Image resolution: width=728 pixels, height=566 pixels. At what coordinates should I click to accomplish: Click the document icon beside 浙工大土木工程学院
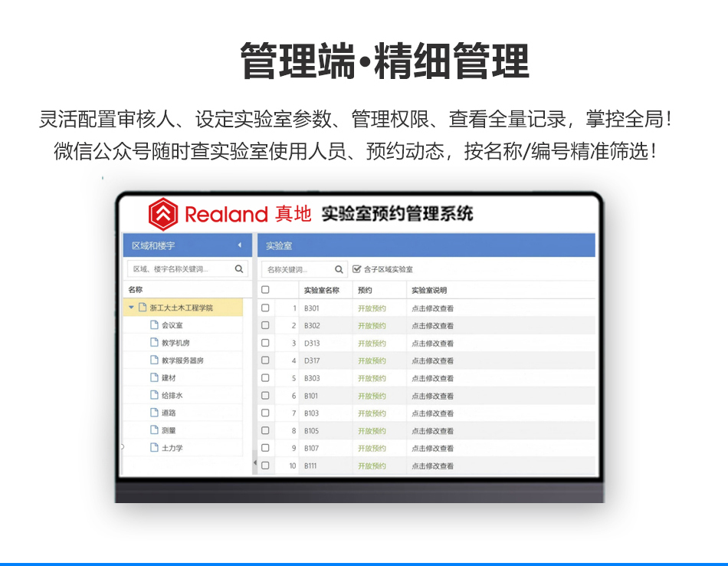[x=142, y=307]
